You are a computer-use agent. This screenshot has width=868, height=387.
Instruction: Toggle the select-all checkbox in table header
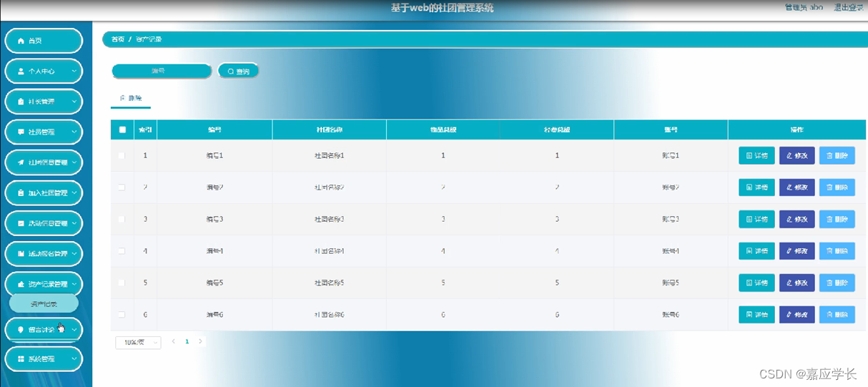coord(122,129)
